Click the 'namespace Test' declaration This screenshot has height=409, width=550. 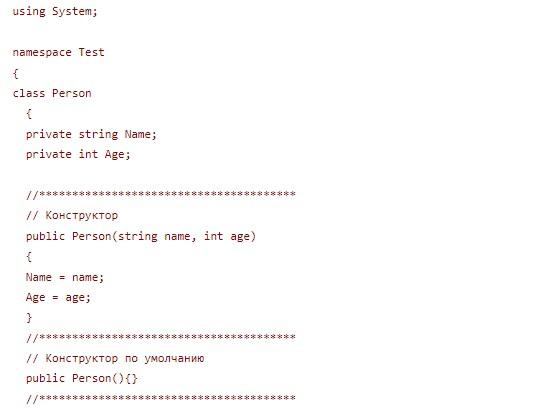pyautogui.click(x=58, y=52)
